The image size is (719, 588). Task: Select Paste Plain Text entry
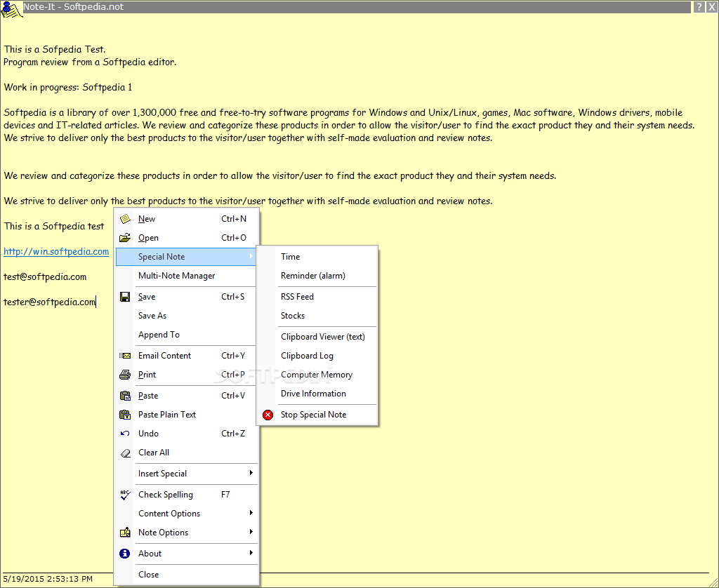[x=187, y=415]
